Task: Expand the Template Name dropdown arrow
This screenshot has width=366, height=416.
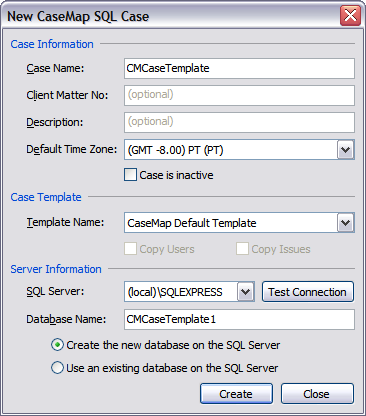Action: [346, 223]
